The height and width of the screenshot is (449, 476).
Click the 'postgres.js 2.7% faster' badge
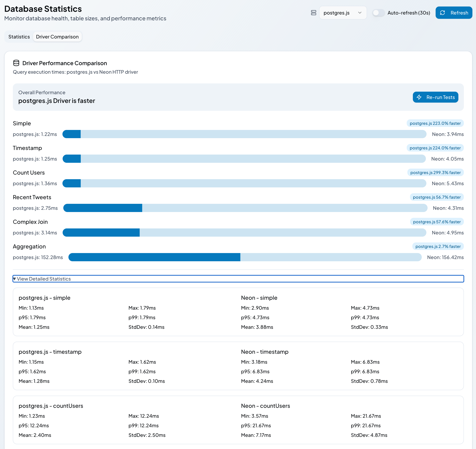coord(438,247)
